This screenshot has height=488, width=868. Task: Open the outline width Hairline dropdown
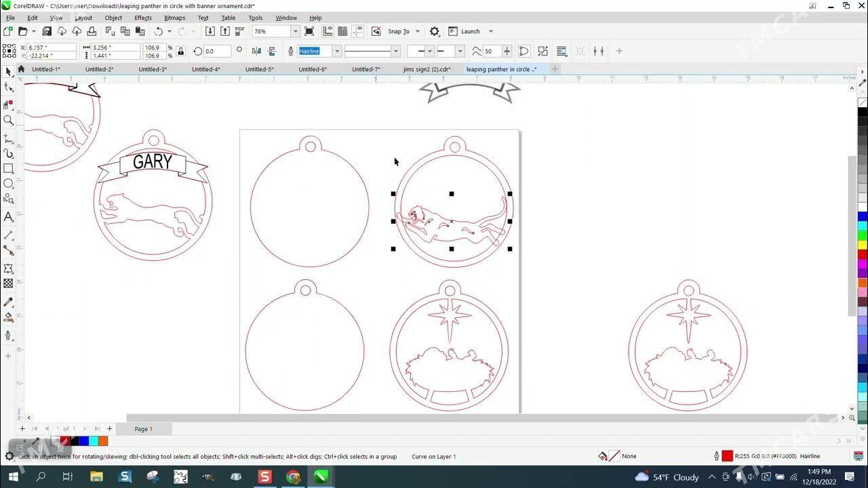pyautogui.click(x=336, y=51)
